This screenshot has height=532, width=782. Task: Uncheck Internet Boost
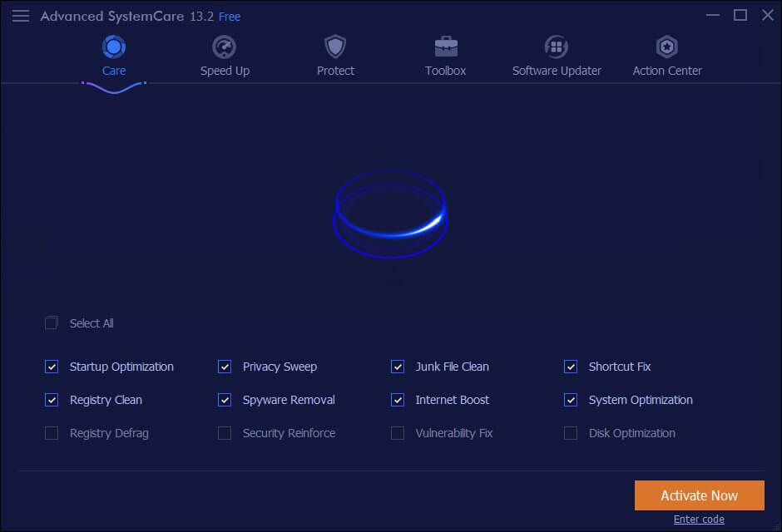(398, 400)
